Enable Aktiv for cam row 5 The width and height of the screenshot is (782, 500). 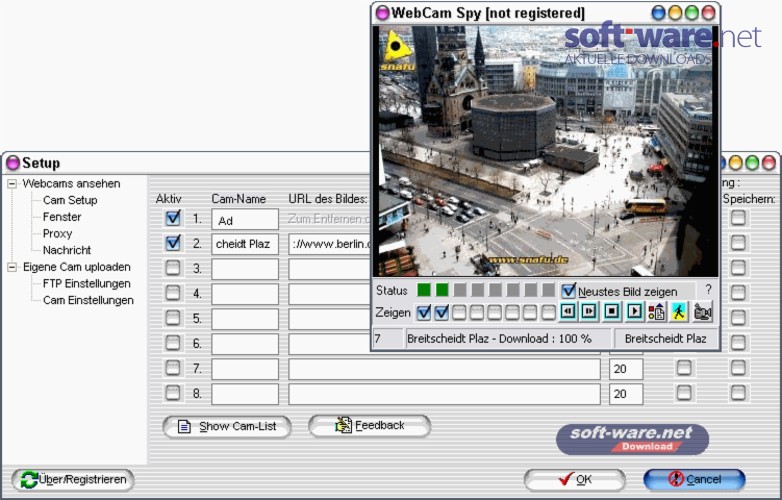pyautogui.click(x=173, y=318)
